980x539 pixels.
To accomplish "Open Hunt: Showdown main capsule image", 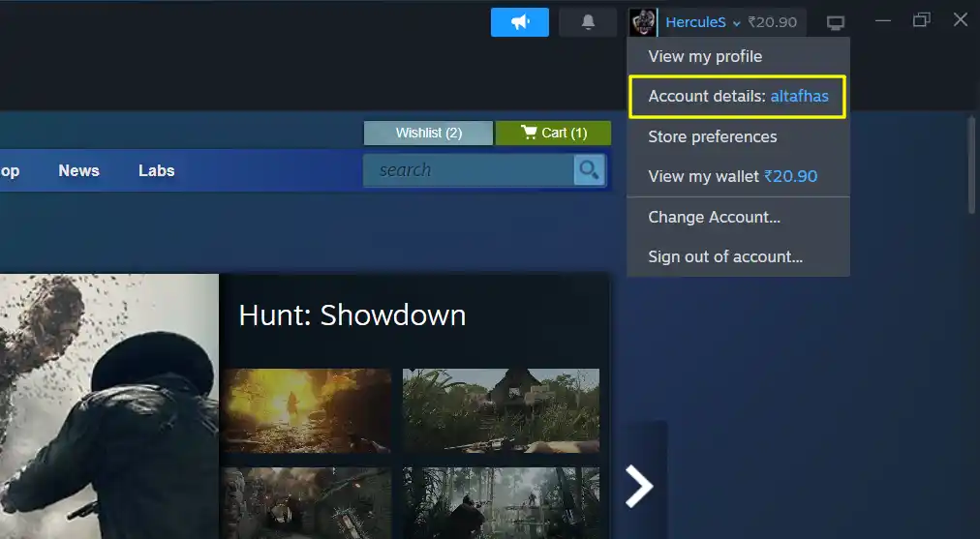I will [x=109, y=406].
